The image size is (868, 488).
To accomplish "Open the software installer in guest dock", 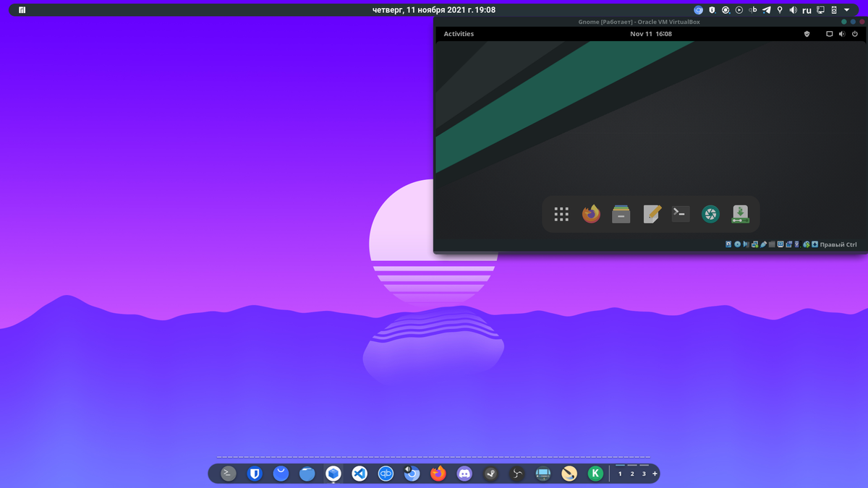I will [x=740, y=214].
